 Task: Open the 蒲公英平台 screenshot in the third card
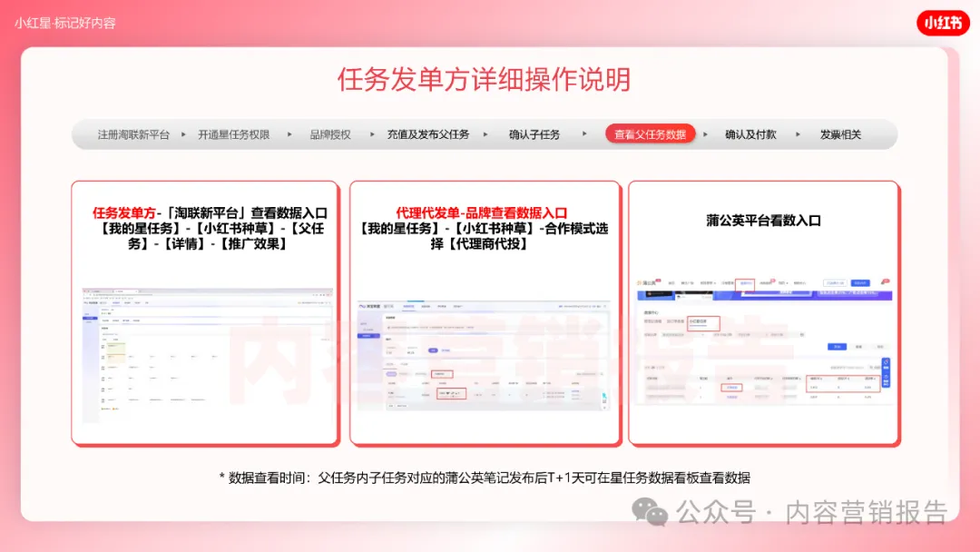click(x=764, y=342)
